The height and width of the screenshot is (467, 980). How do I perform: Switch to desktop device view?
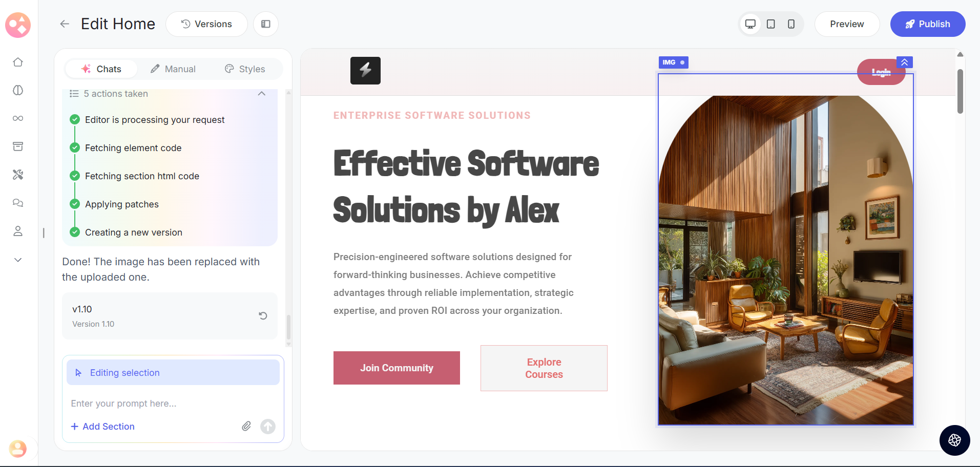click(750, 24)
